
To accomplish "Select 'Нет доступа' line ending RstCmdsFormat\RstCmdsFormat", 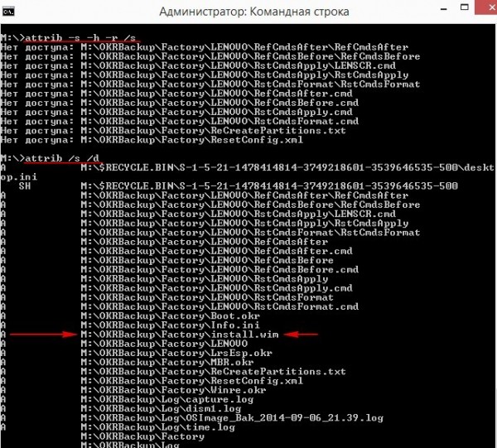I will [x=210, y=84].
